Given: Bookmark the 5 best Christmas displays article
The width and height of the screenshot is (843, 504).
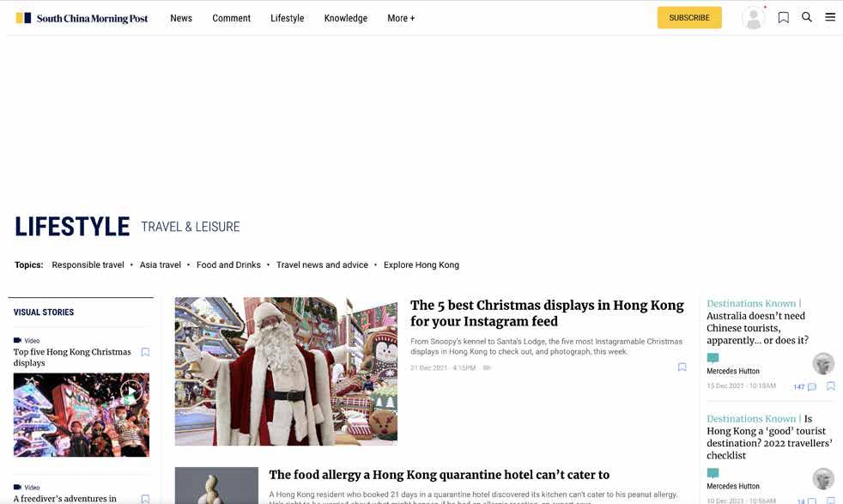Looking at the screenshot, I should [x=682, y=367].
